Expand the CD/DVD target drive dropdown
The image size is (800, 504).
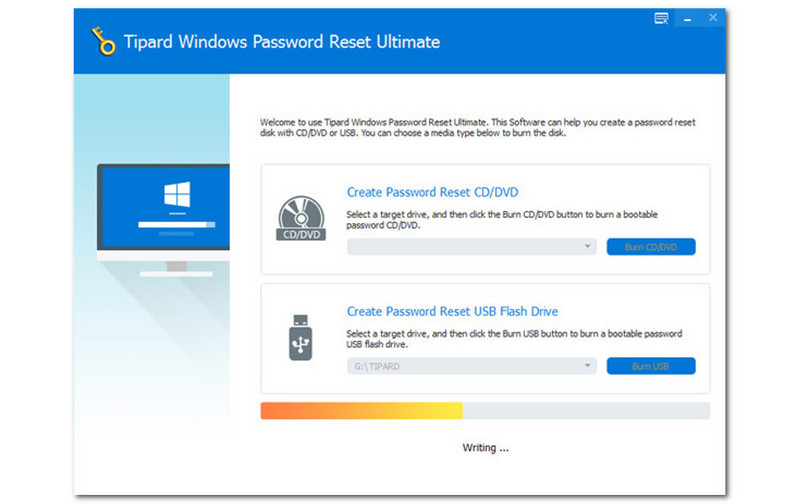click(471, 246)
